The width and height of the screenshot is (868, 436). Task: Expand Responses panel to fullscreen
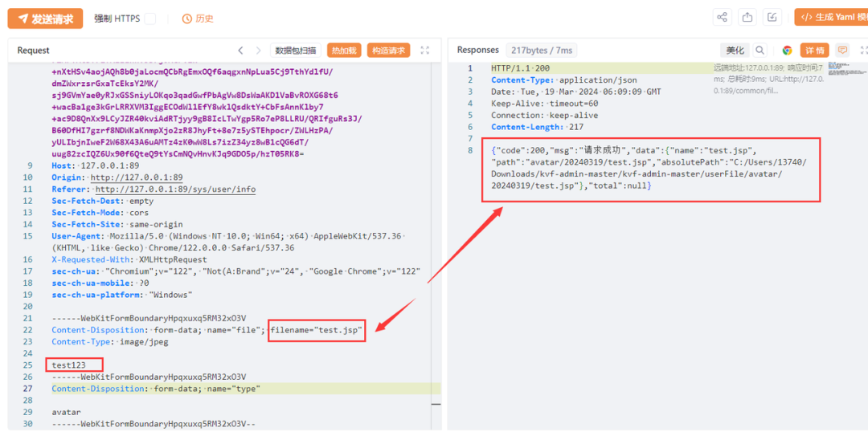pos(862,51)
